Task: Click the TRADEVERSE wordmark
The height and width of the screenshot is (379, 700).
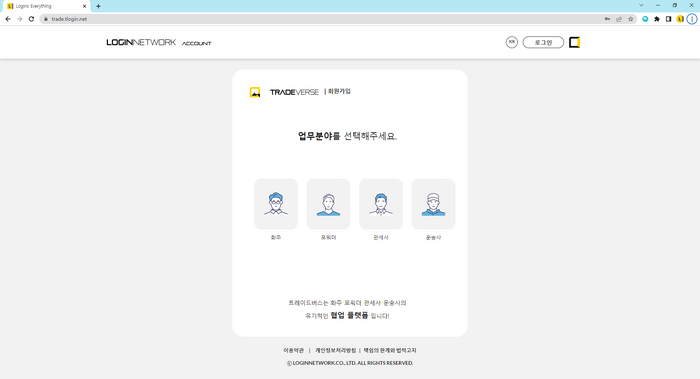Action: coord(294,92)
